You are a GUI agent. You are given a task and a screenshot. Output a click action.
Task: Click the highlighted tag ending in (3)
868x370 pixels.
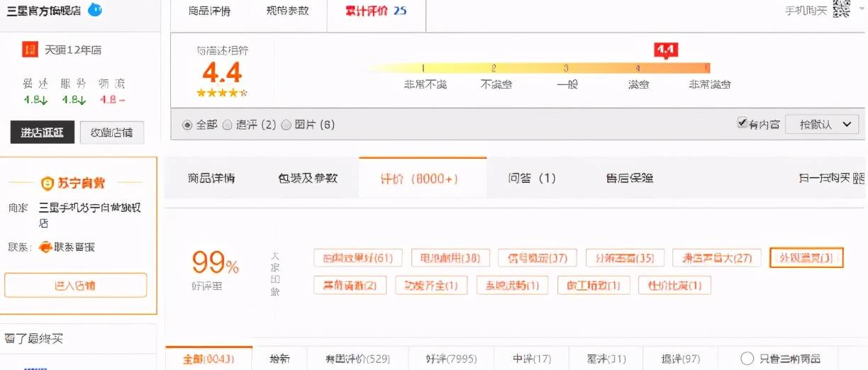coord(806,258)
